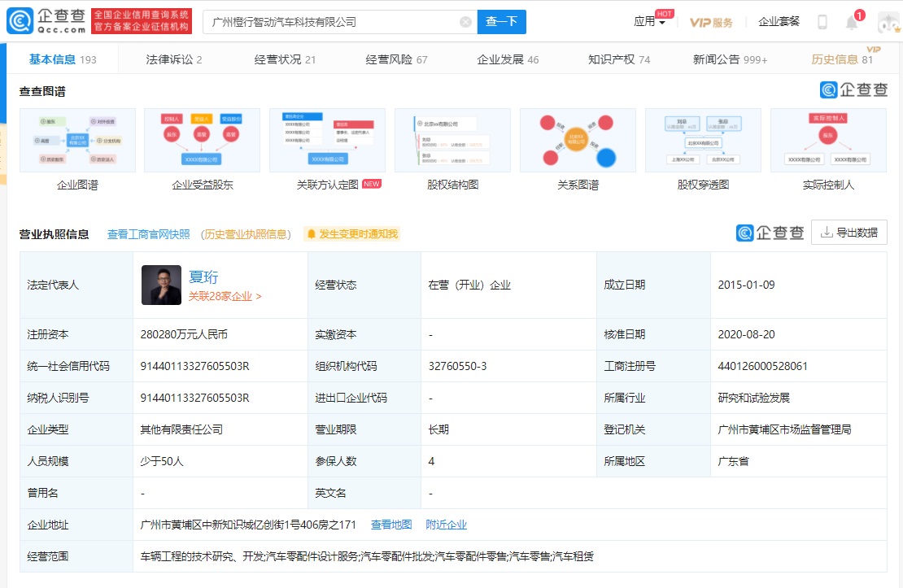Click business status 在营（开业）企业

tap(469, 285)
